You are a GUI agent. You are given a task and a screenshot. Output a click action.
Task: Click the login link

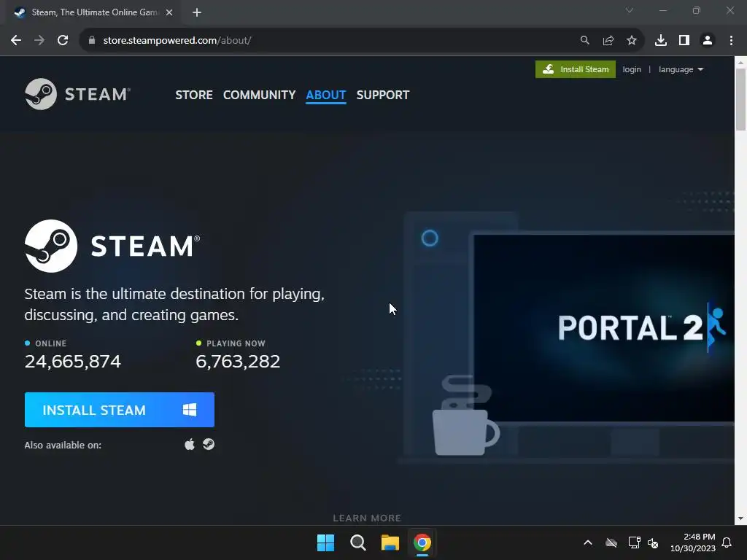coord(632,69)
